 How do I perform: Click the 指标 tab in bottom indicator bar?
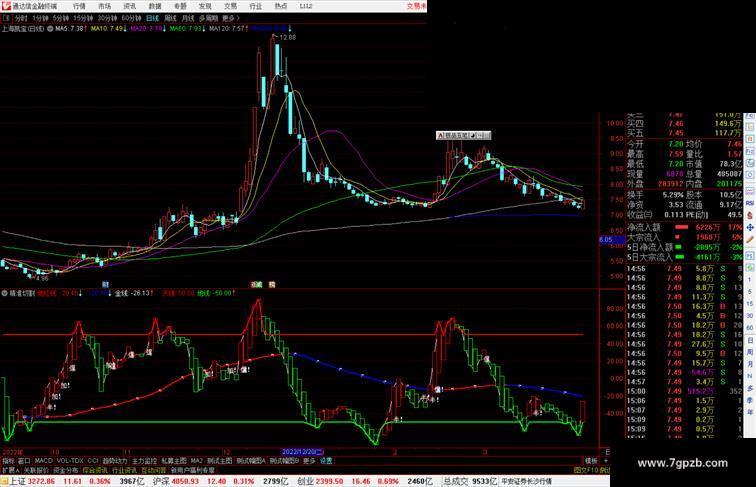(8, 461)
